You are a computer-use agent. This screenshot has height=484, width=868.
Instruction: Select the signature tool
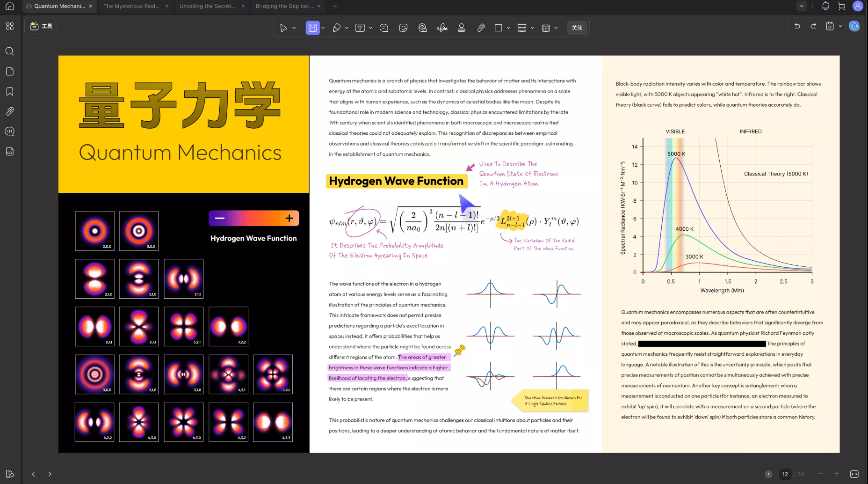[442, 28]
